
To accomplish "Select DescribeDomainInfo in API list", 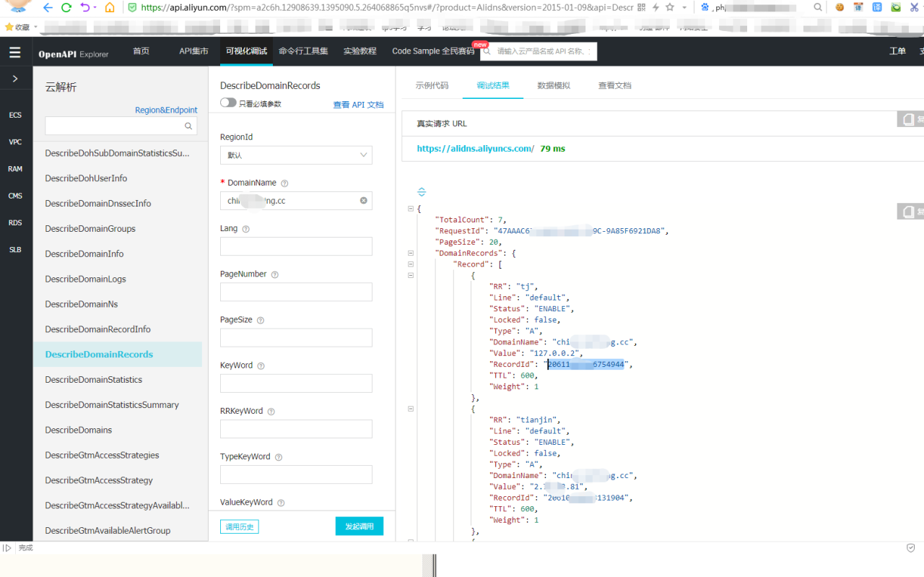I will click(x=84, y=253).
